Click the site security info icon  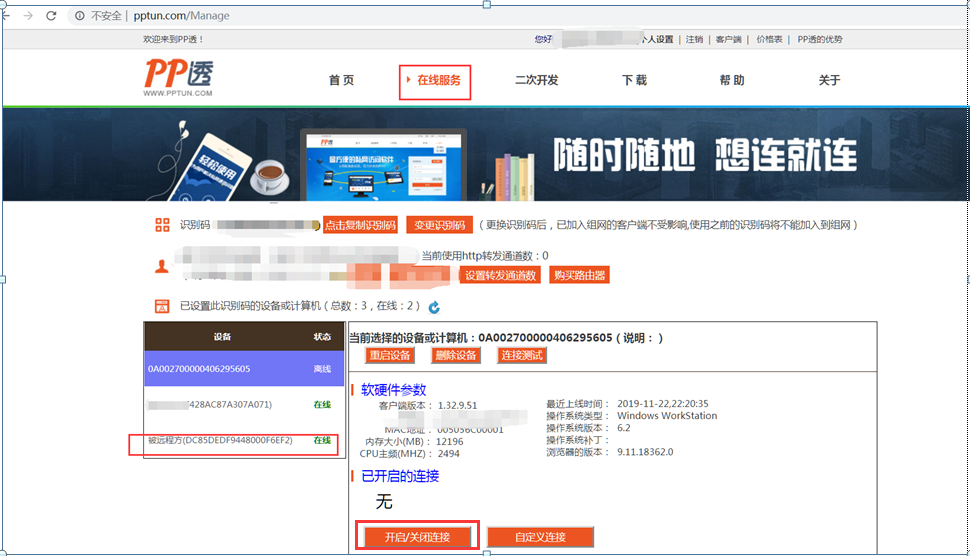coord(79,16)
